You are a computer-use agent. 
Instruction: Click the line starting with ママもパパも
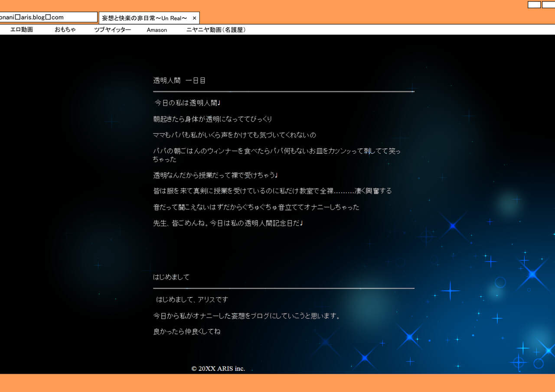pos(235,135)
